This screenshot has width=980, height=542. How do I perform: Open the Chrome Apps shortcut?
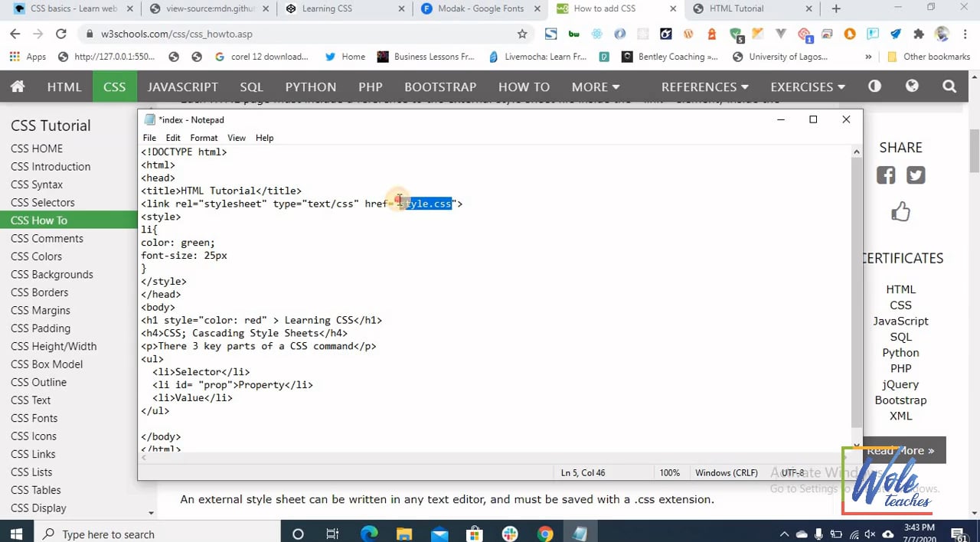point(28,57)
